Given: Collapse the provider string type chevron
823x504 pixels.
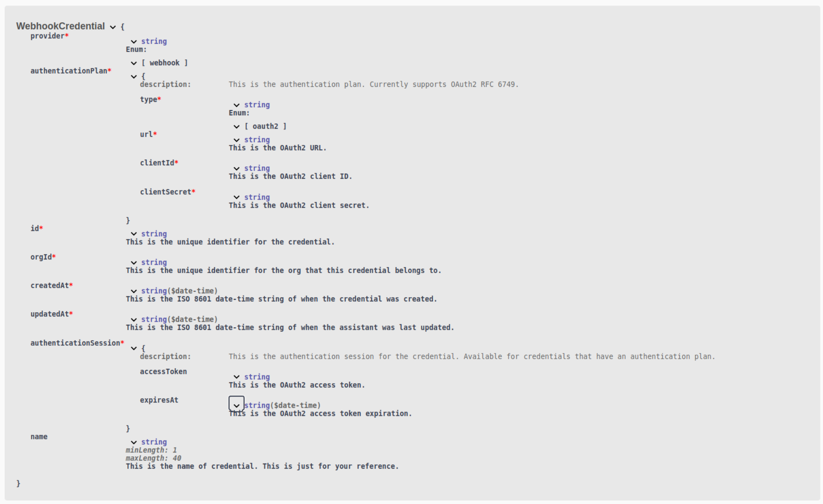Looking at the screenshot, I should 134,42.
